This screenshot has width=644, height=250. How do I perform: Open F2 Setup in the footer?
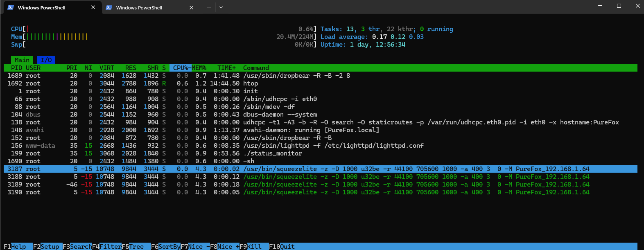click(x=47, y=246)
